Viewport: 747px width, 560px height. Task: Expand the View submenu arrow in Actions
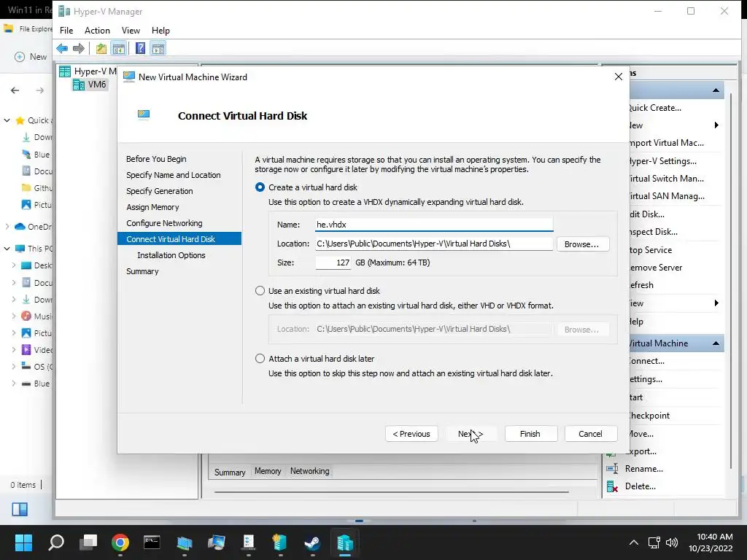click(x=716, y=303)
